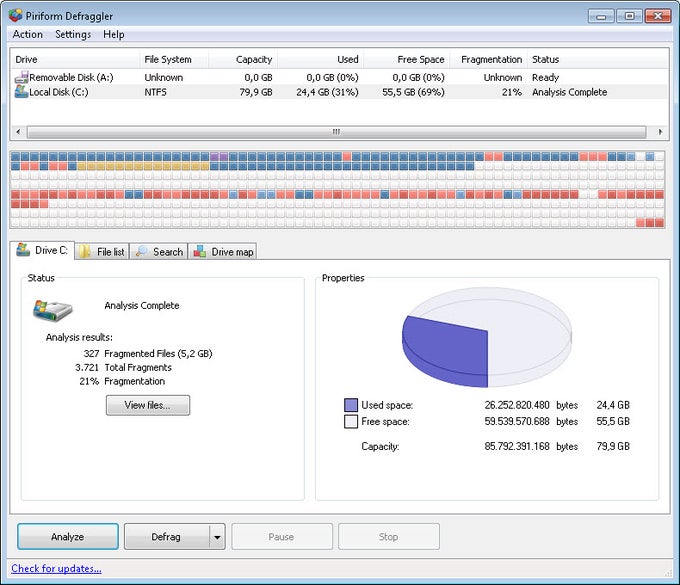Click the 24,4 GB (31%) used cell
The width and height of the screenshot is (680, 585).
(x=327, y=92)
